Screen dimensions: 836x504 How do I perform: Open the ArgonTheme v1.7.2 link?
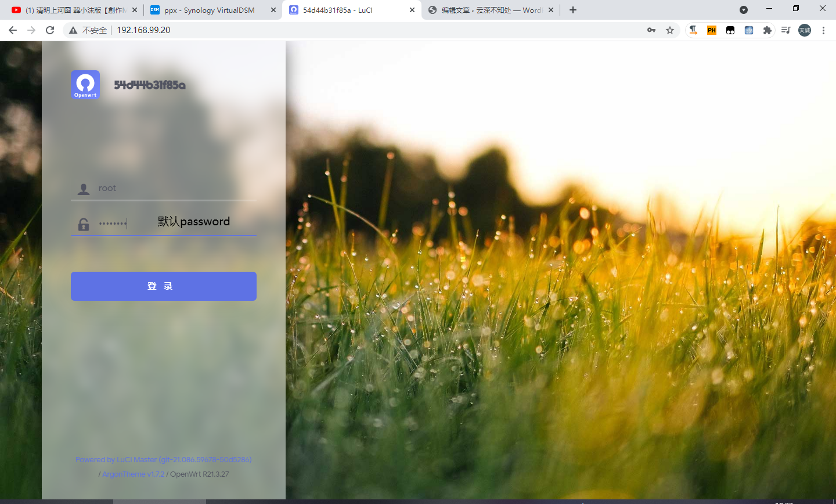pyautogui.click(x=133, y=474)
